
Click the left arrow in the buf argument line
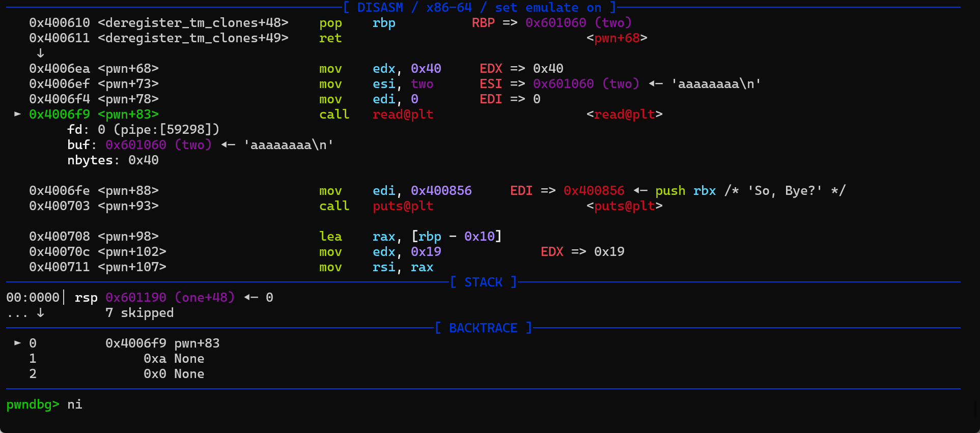pyautogui.click(x=228, y=145)
